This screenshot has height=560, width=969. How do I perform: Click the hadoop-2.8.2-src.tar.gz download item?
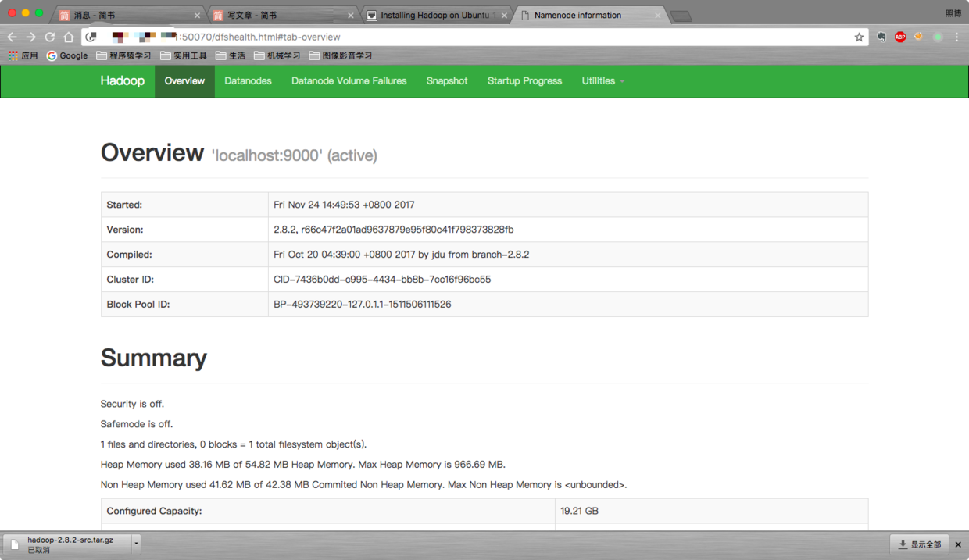tap(67, 544)
